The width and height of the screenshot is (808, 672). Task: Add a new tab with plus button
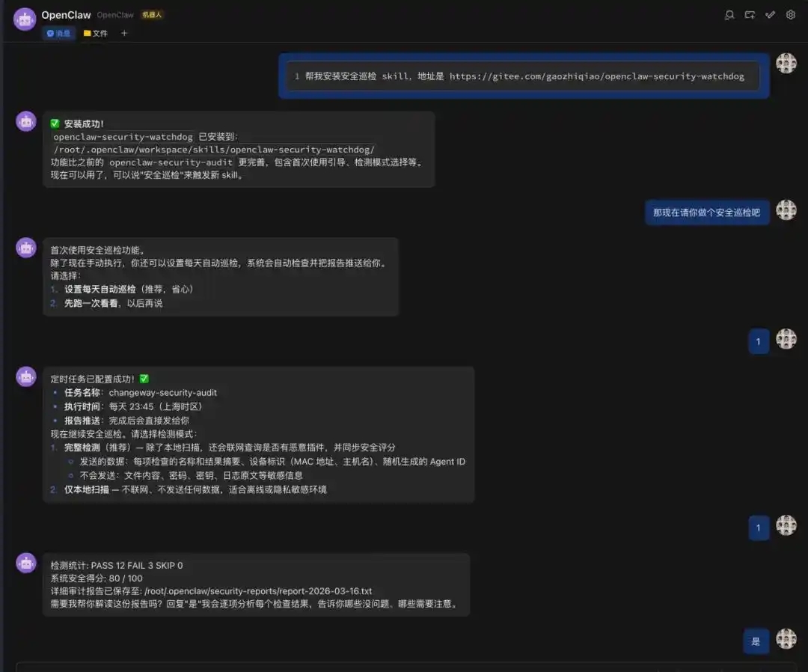(123, 34)
